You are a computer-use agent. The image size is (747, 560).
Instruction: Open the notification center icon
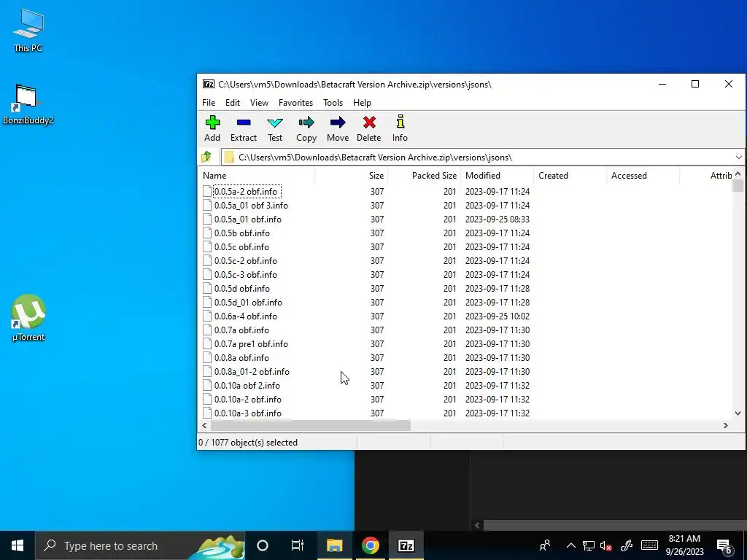[724, 545]
